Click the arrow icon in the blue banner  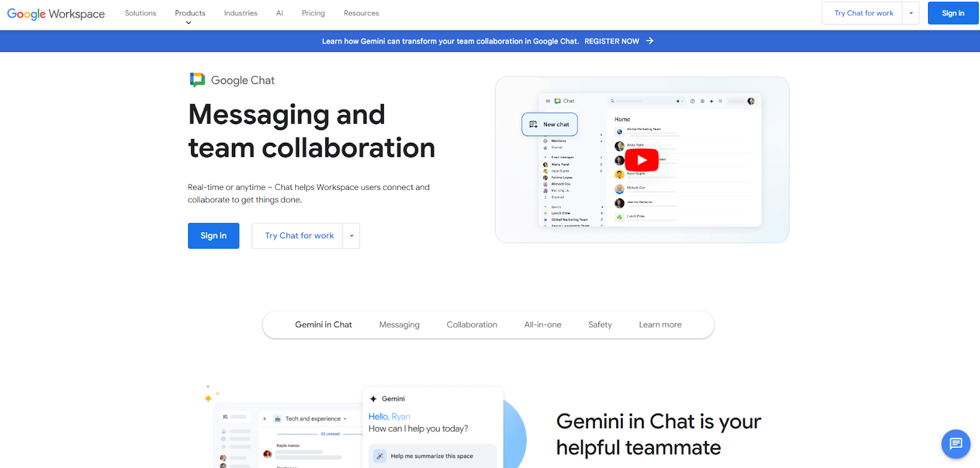pyautogui.click(x=650, y=41)
